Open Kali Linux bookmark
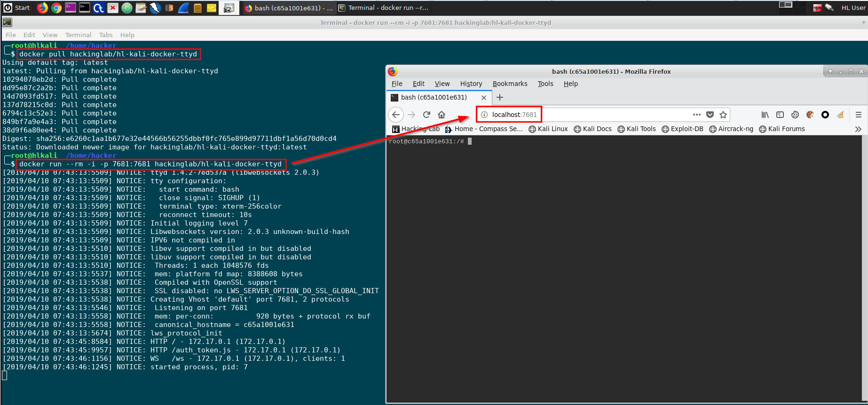868x405 pixels. coord(548,129)
